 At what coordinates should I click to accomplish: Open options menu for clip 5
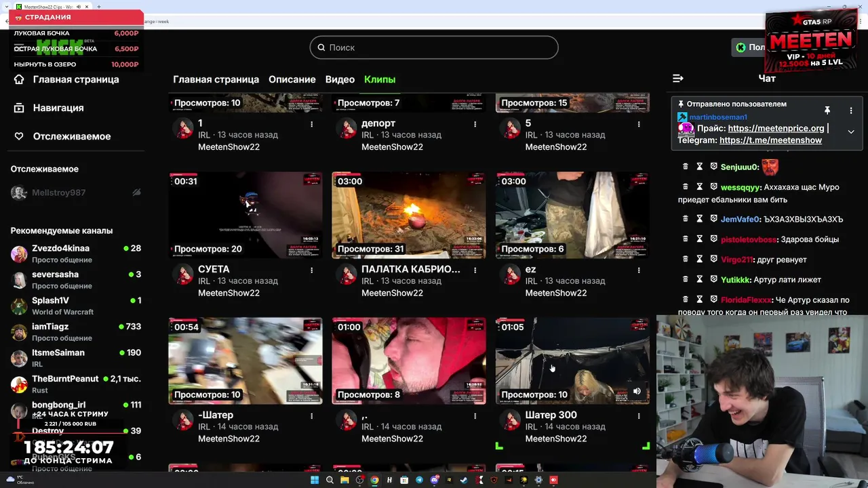pos(639,124)
